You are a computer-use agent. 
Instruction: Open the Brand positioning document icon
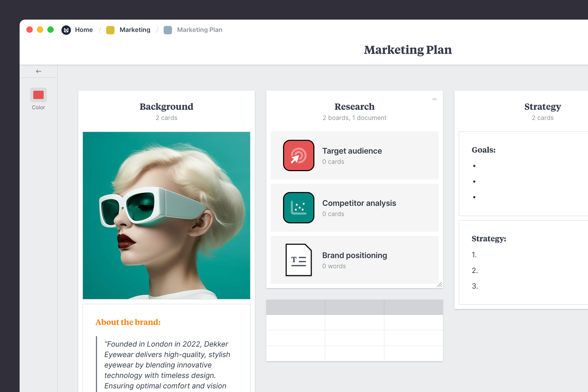(298, 260)
